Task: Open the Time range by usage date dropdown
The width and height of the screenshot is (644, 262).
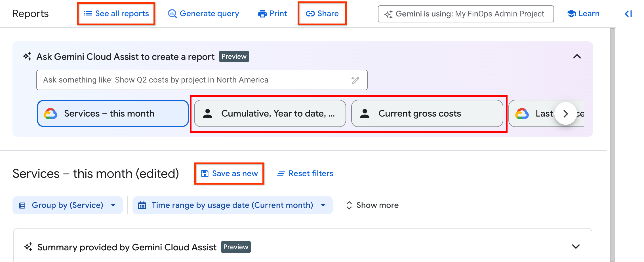Action: pos(232,205)
